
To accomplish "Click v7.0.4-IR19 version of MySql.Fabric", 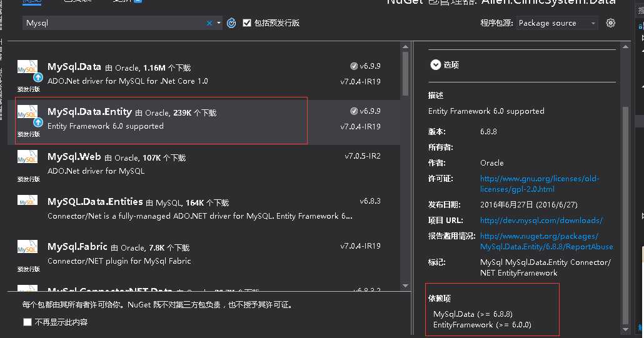I will 361,246.
